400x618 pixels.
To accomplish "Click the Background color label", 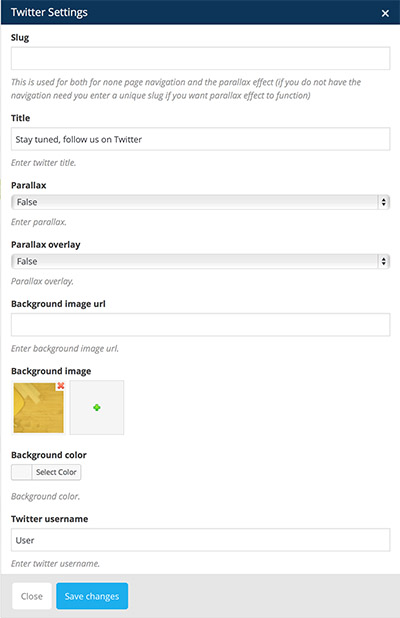I will (x=49, y=455).
